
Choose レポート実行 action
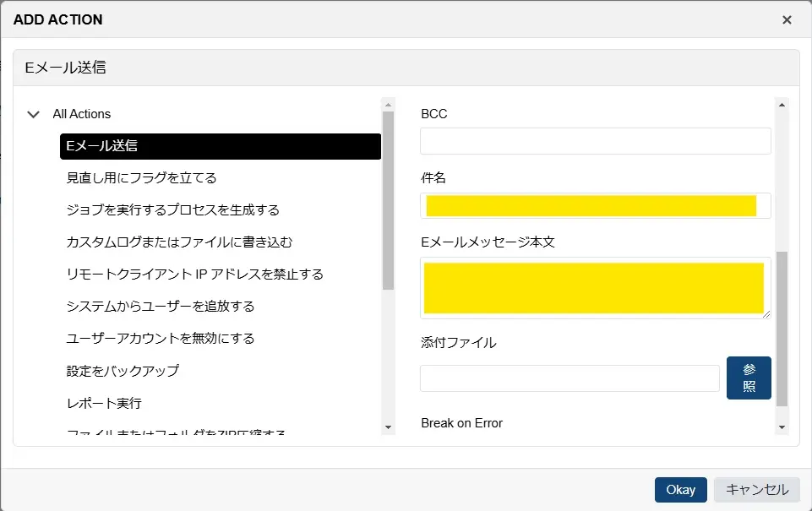pos(104,403)
